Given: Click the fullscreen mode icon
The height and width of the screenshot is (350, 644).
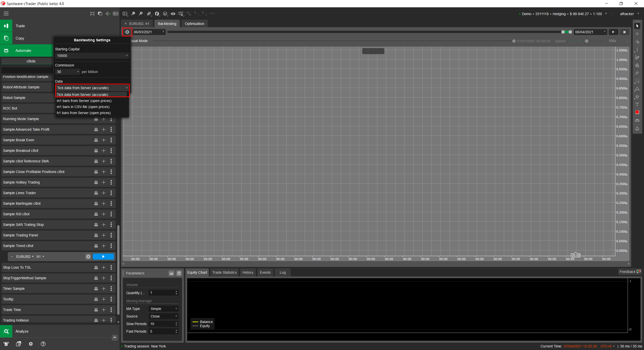Looking at the screenshot, I should pyautogui.click(x=92, y=14).
